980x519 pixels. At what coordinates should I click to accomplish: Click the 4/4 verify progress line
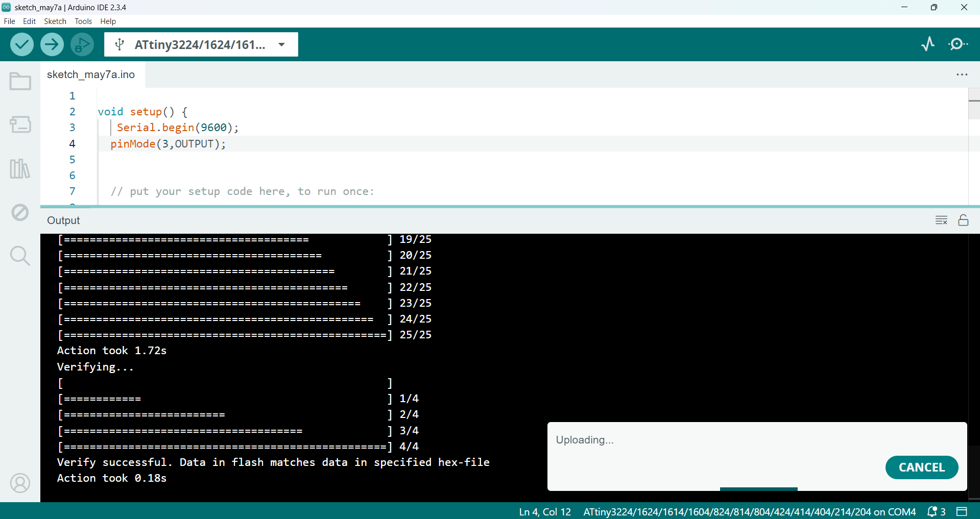[238, 447]
